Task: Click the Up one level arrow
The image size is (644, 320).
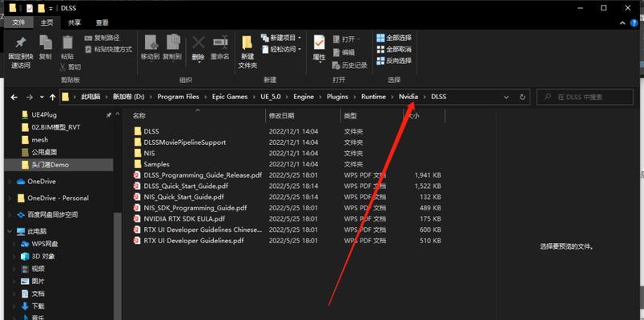Action: tap(53, 98)
